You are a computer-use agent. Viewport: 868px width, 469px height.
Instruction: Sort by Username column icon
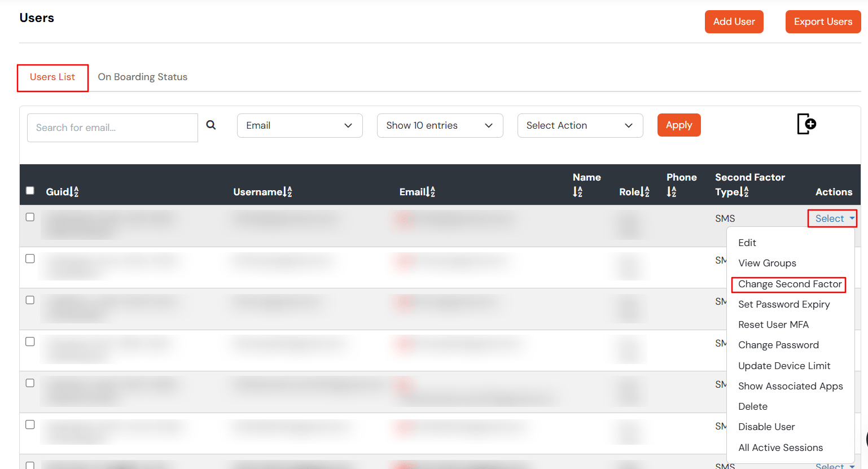[288, 192]
